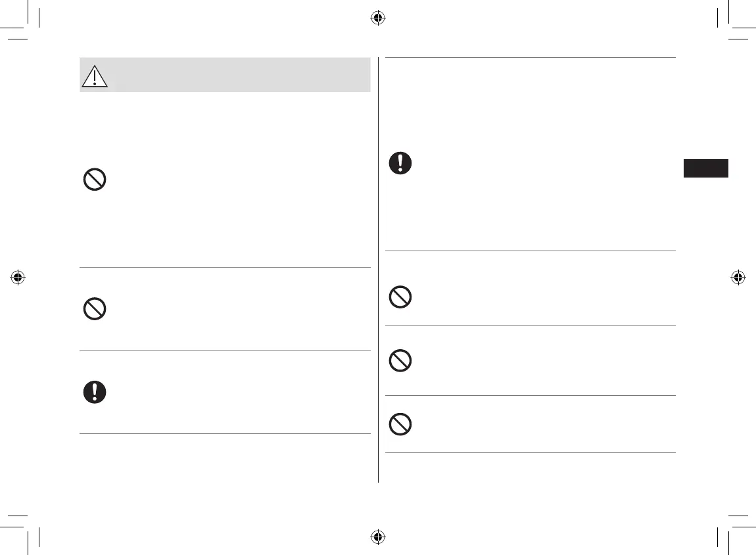
Task: Click the first prohibition icon in right column
Action: (x=400, y=298)
